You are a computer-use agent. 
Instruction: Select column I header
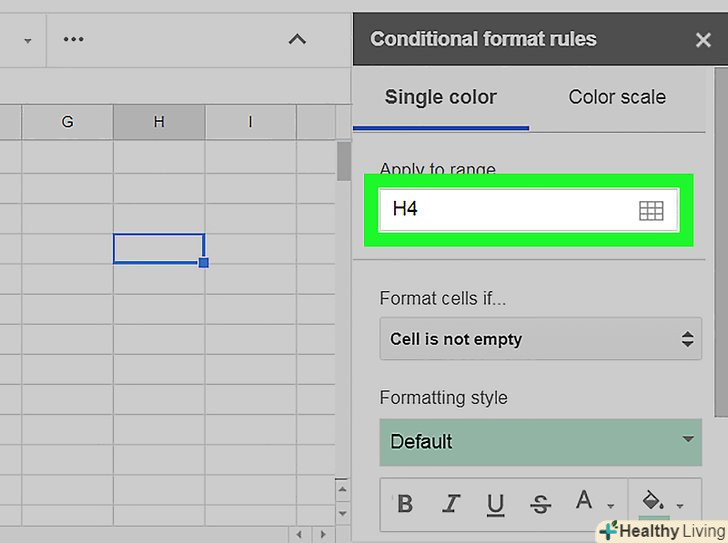pyautogui.click(x=250, y=122)
